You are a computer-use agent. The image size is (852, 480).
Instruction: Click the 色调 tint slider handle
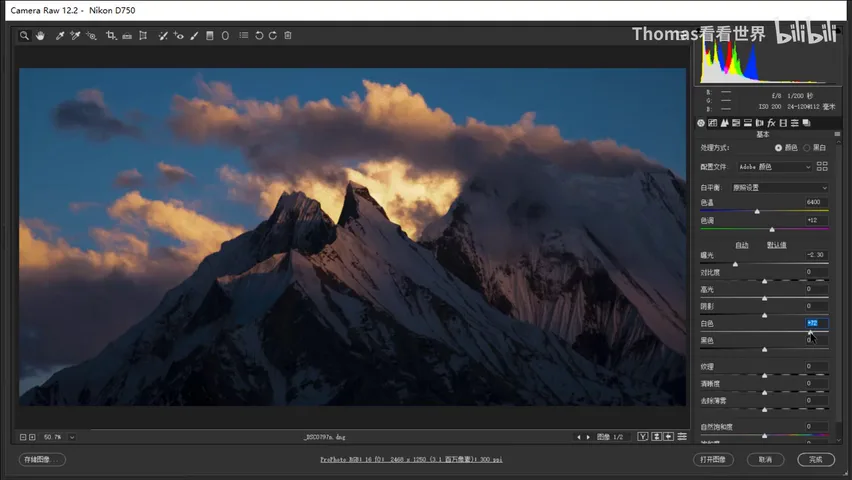772,229
